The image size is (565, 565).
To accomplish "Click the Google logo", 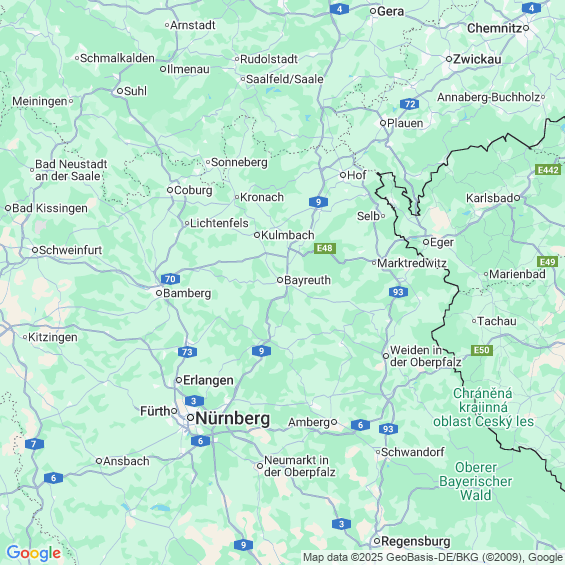I will click(x=34, y=553).
